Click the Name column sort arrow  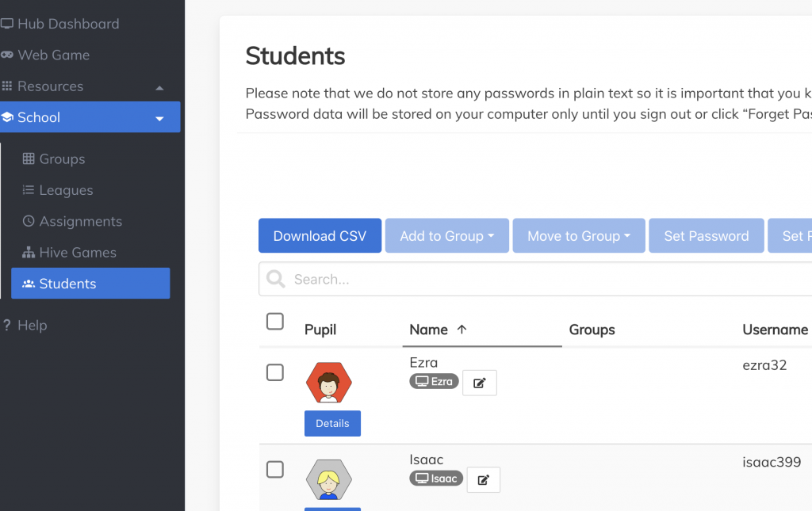tap(462, 330)
